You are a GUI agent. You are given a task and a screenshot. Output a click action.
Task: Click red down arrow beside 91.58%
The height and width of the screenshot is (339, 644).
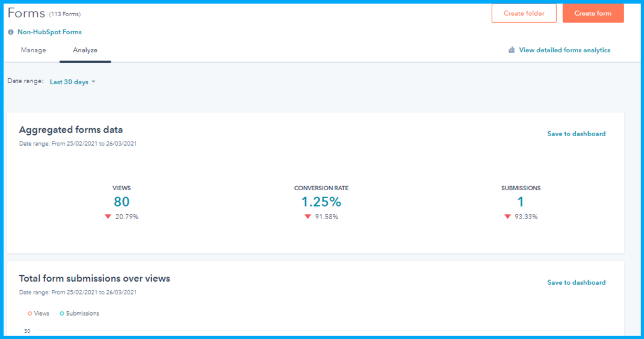(x=308, y=217)
